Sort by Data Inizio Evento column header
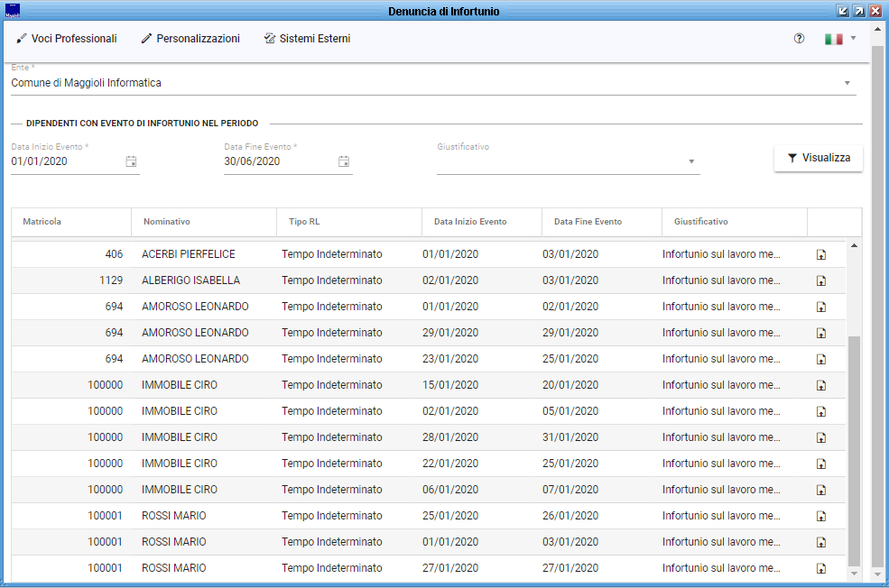 pyautogui.click(x=470, y=222)
